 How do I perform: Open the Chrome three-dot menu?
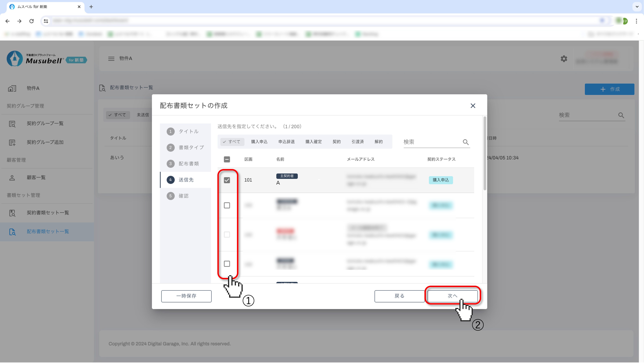point(636,21)
